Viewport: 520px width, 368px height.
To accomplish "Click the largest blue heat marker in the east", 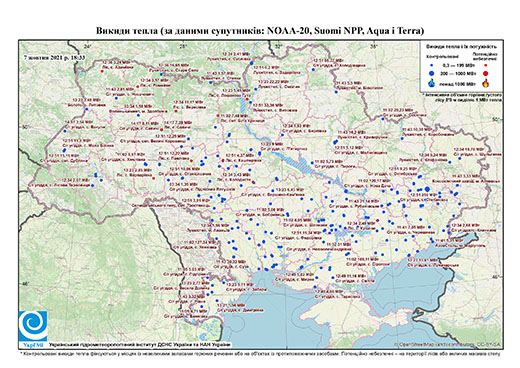I will pyautogui.click(x=427, y=189).
